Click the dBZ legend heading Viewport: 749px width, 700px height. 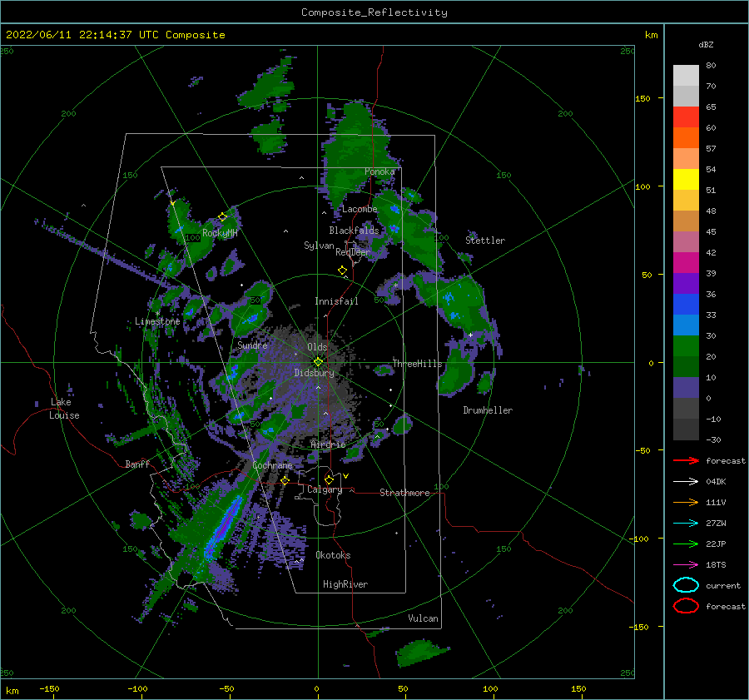pyautogui.click(x=706, y=45)
